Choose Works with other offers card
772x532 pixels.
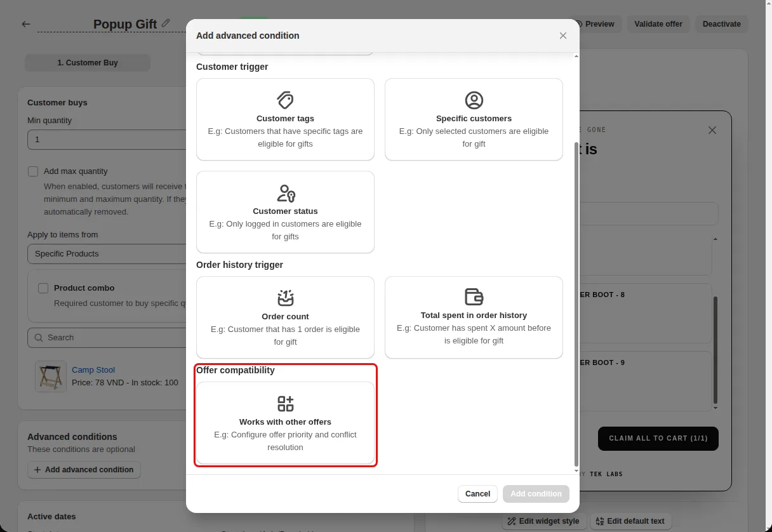(285, 423)
